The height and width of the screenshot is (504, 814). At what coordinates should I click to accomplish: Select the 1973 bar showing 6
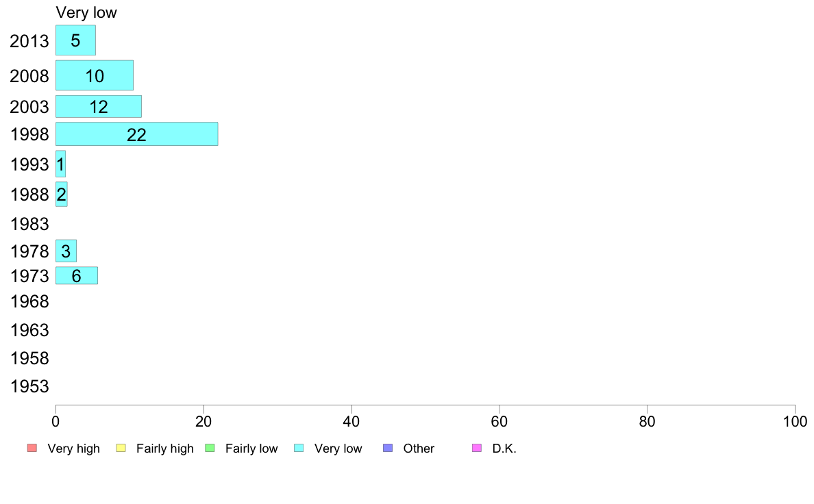click(x=77, y=275)
